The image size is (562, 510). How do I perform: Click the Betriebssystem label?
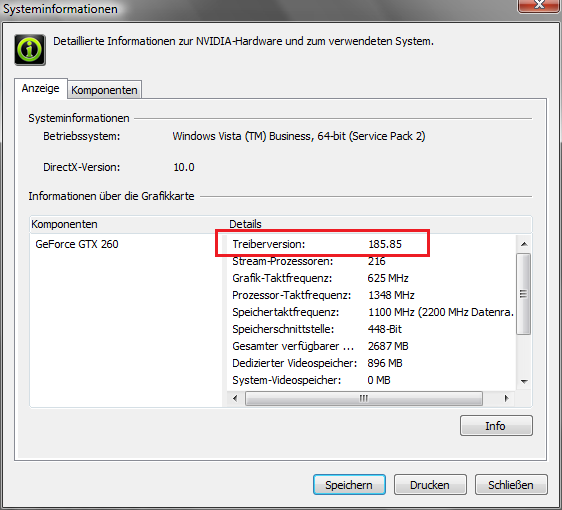point(82,137)
